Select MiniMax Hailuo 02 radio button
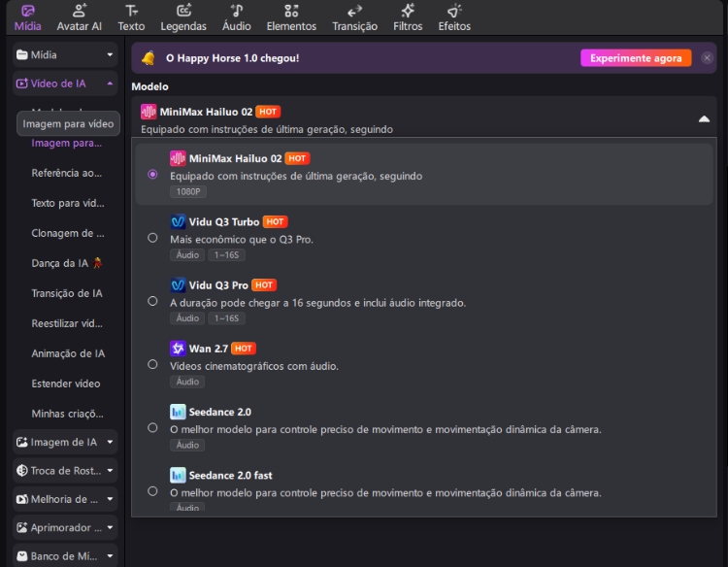 tap(152, 174)
